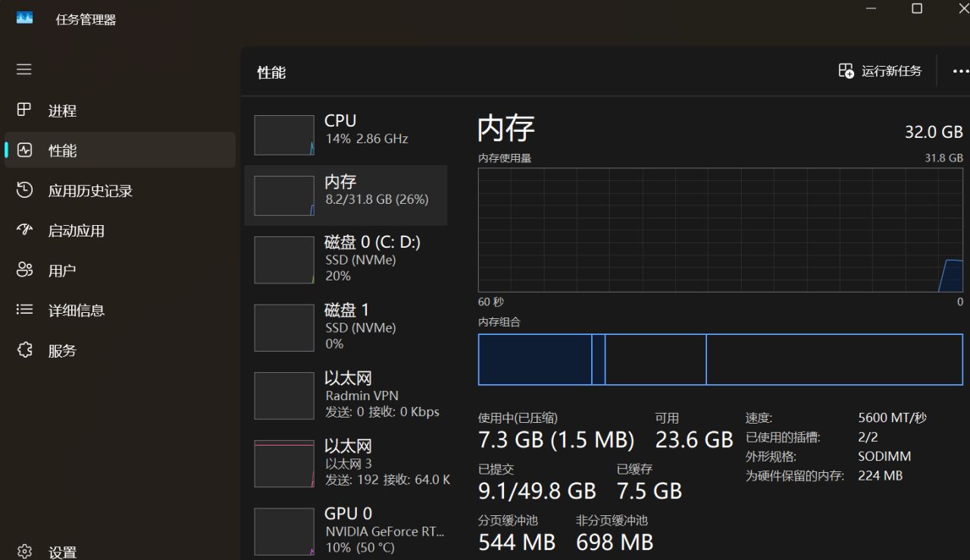Select the CPU performance graph thumbnail
This screenshot has height=560, width=970.
point(284,135)
